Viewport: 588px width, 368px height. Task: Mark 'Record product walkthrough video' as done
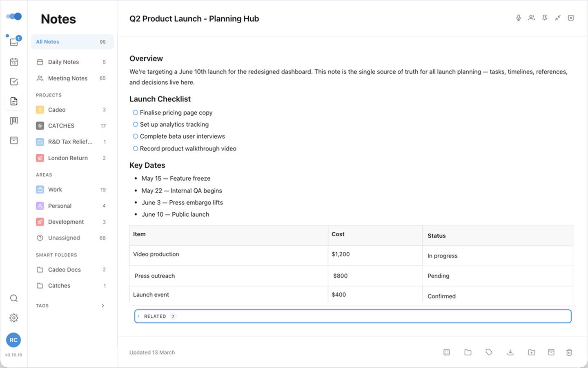pyautogui.click(x=136, y=148)
